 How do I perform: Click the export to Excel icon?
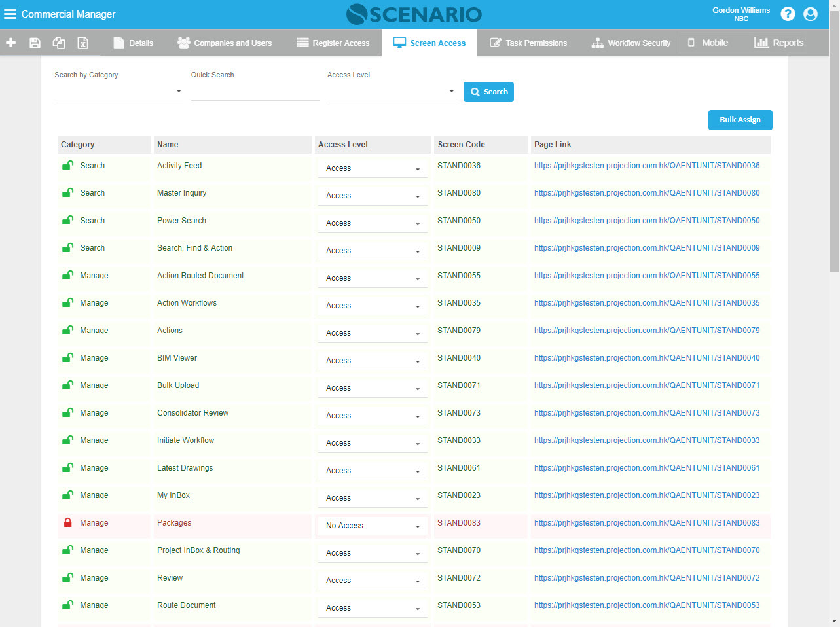(83, 43)
